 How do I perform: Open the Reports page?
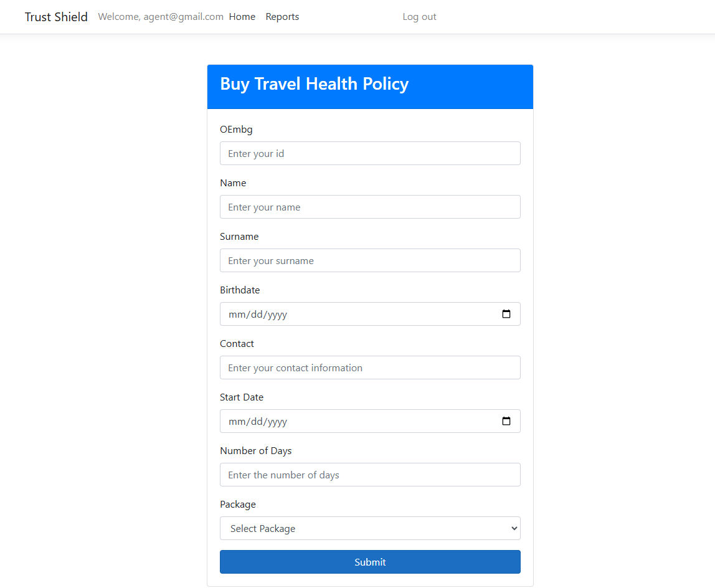click(x=282, y=17)
